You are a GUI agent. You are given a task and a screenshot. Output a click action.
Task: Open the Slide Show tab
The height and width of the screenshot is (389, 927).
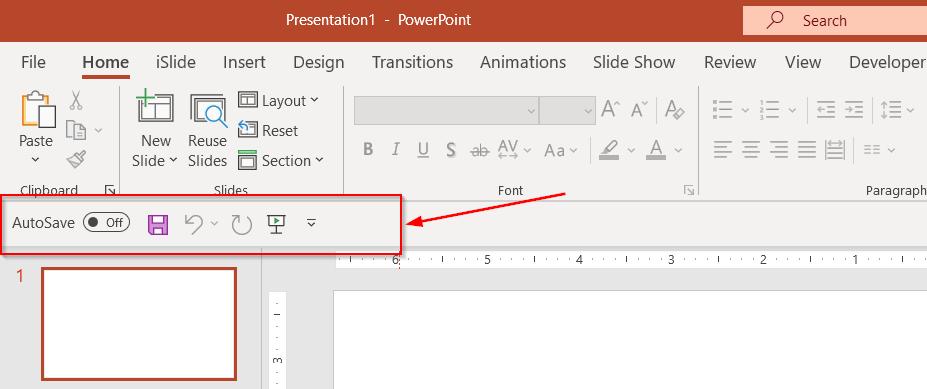634,62
